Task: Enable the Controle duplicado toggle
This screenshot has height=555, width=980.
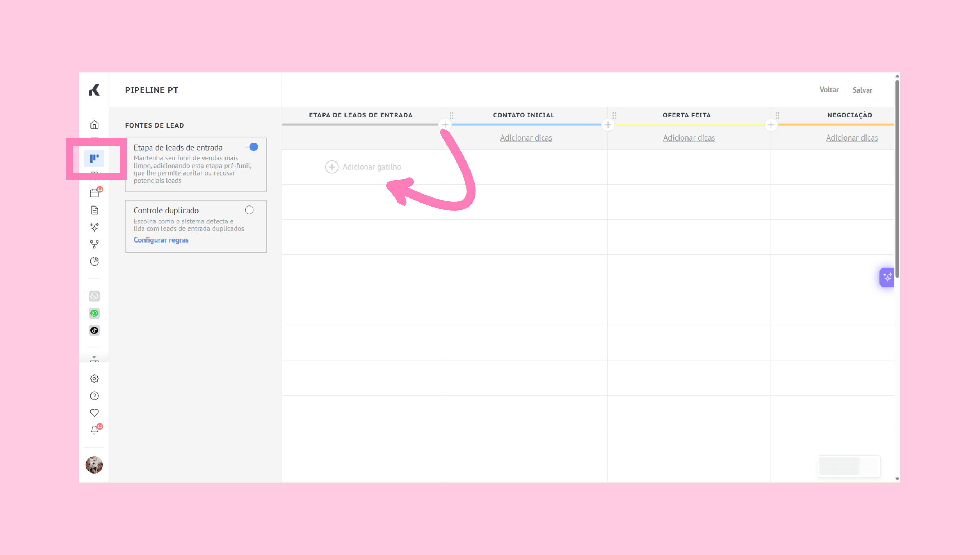Action: pyautogui.click(x=251, y=210)
